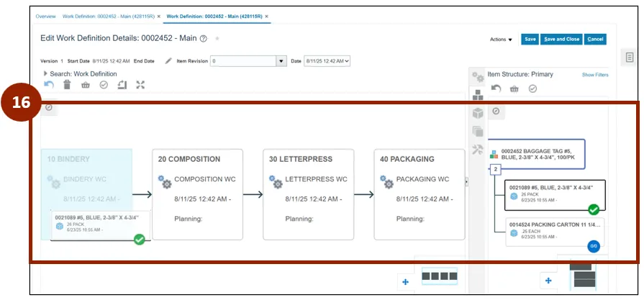644x300 pixels.
Task: Undo using the work definition toolbar arrow
Action: tap(49, 85)
